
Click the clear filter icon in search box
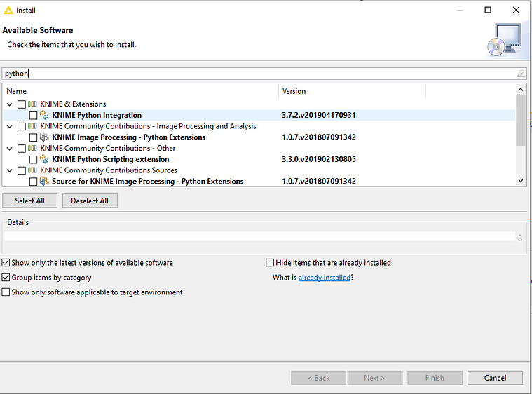pyautogui.click(x=520, y=74)
